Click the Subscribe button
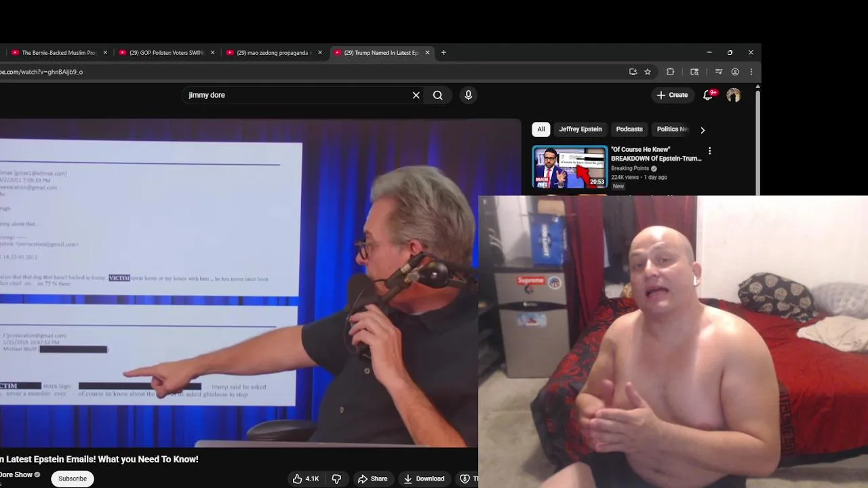The height and width of the screenshot is (488, 868). [x=73, y=479]
